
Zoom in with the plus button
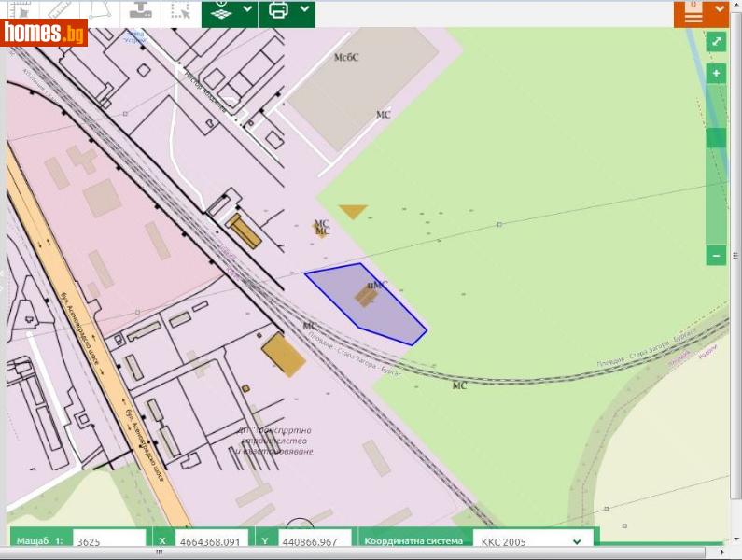click(716, 73)
